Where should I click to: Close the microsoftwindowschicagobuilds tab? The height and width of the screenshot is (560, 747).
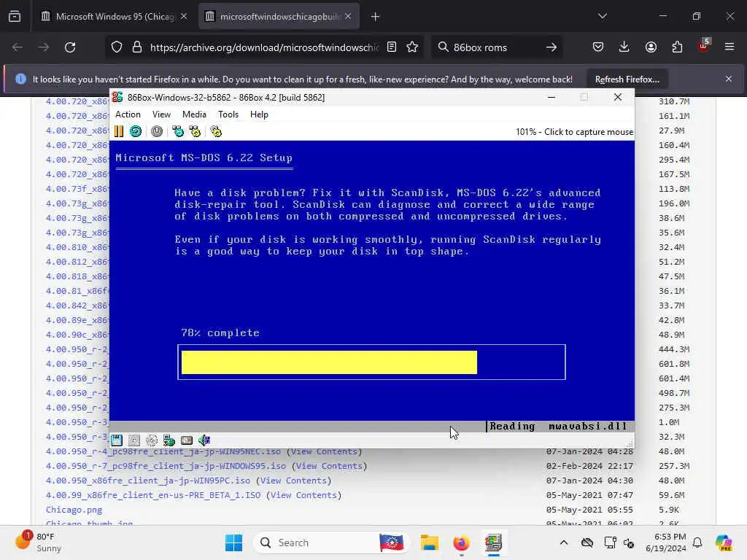tap(348, 17)
